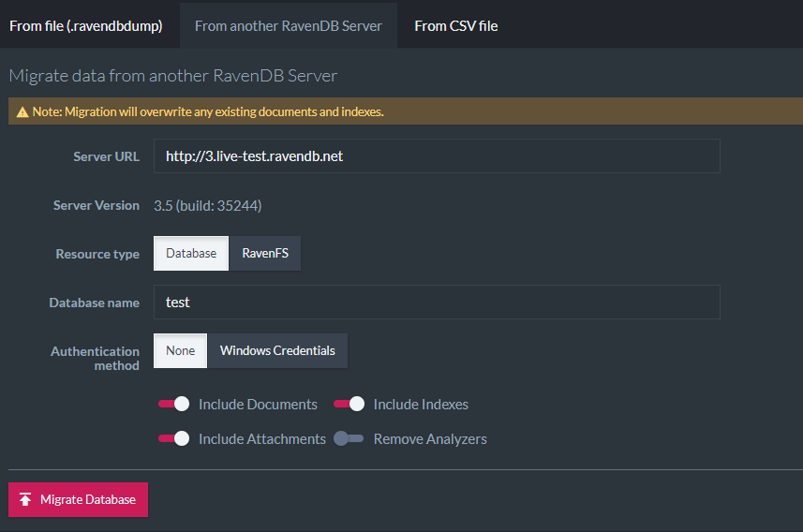803x532 pixels.
Task: Open the From CSV file tab
Action: pyautogui.click(x=455, y=25)
